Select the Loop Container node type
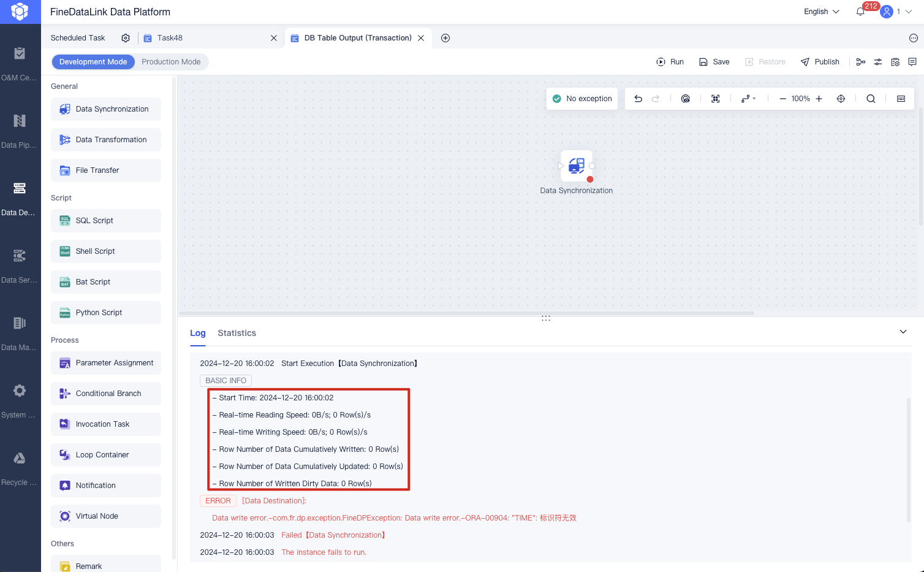This screenshot has width=924, height=572. click(x=106, y=455)
